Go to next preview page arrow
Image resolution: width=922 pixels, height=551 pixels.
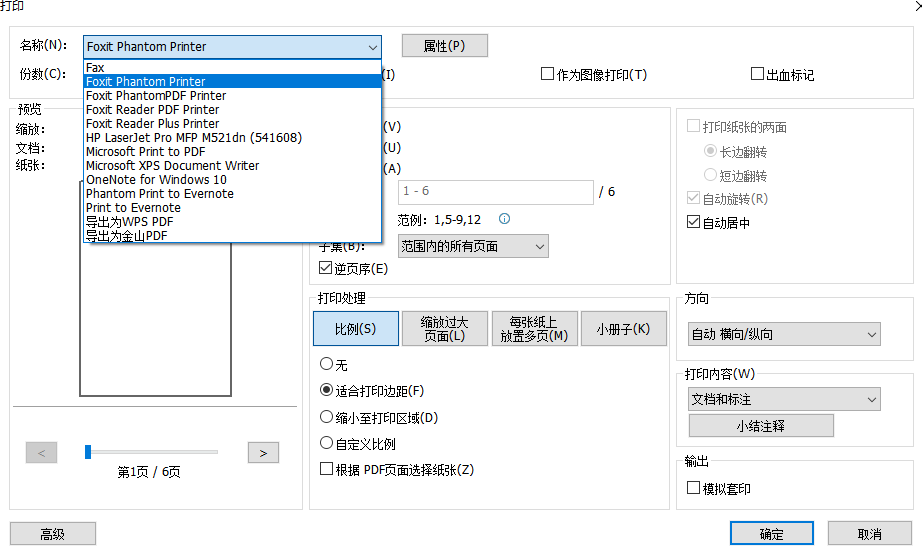click(x=263, y=453)
